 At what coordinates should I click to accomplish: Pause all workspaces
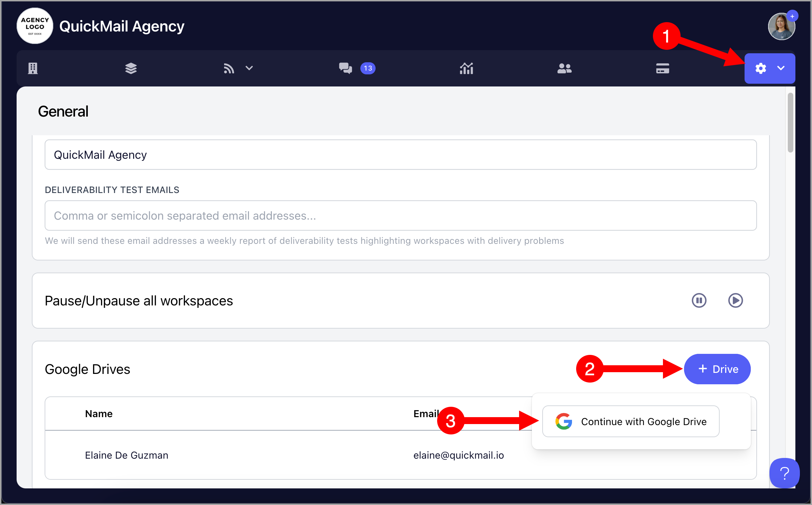pos(699,300)
